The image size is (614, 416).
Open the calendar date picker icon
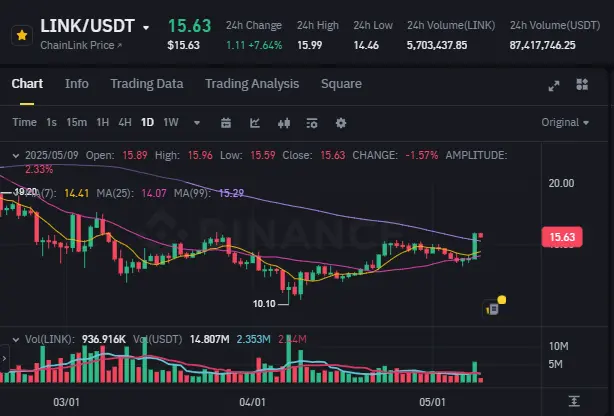pos(226,123)
